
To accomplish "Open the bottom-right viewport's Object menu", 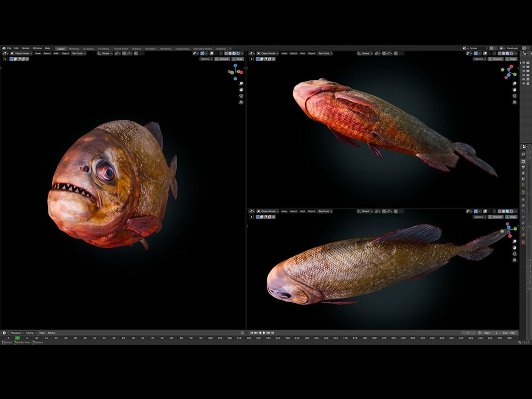I will tap(311, 211).
